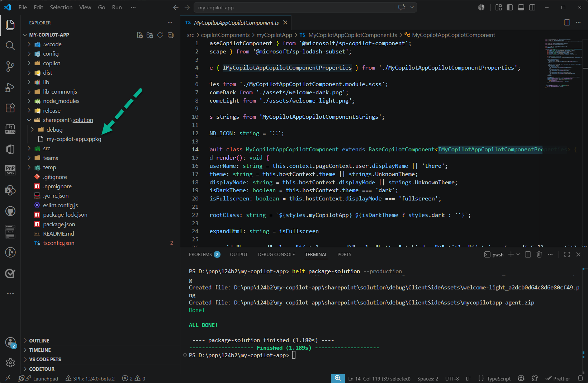Open Microsoft 365 Agents Toolkit (M365) icon

[x=10, y=129]
